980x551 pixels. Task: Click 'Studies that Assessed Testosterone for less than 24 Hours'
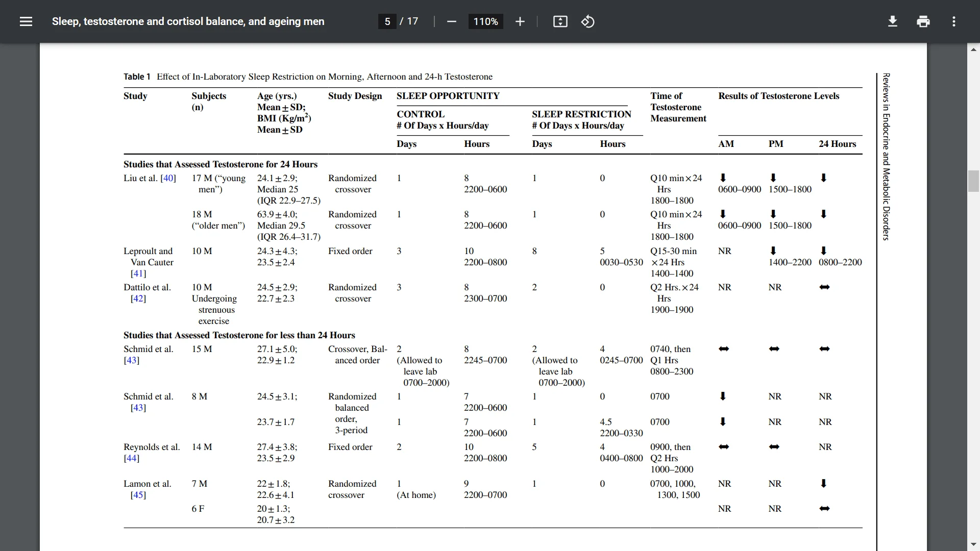(239, 335)
